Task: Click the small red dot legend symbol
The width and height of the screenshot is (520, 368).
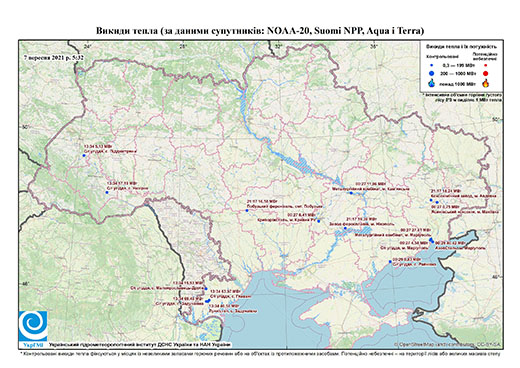Action: pos(485,65)
